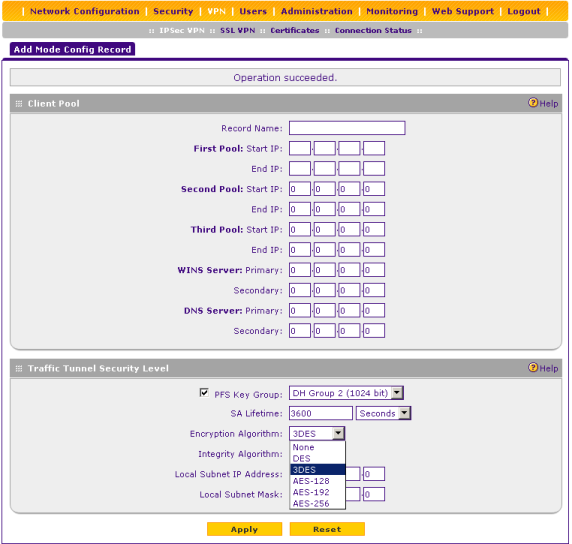
Task: Switch to the SSL VPN submenu
Action: [237, 31]
